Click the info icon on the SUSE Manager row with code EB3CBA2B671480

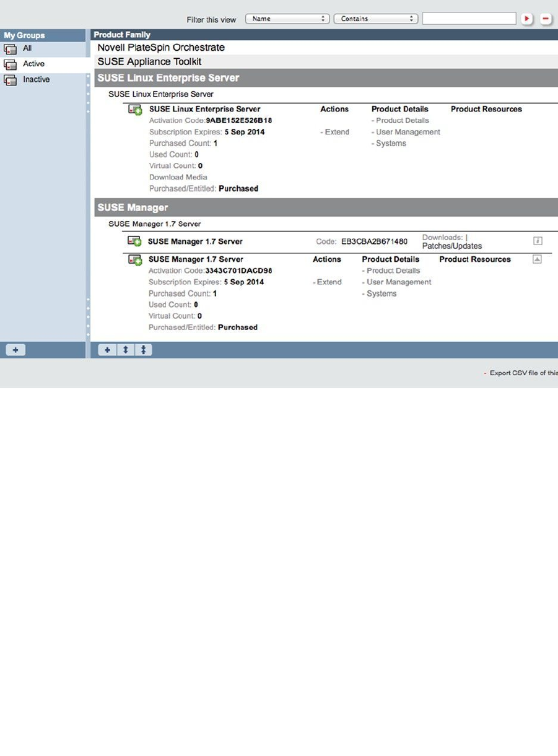coord(538,241)
